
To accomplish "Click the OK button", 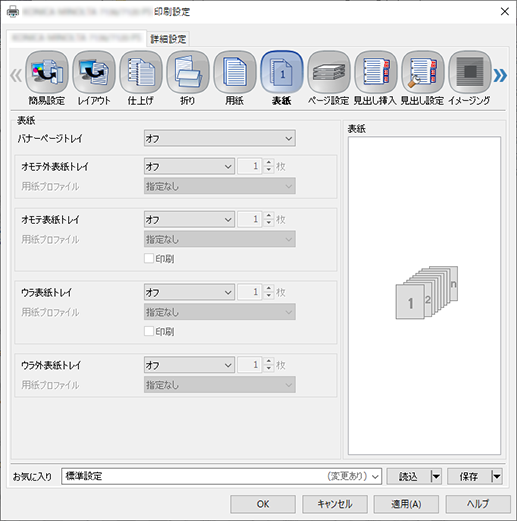I will coord(263,504).
